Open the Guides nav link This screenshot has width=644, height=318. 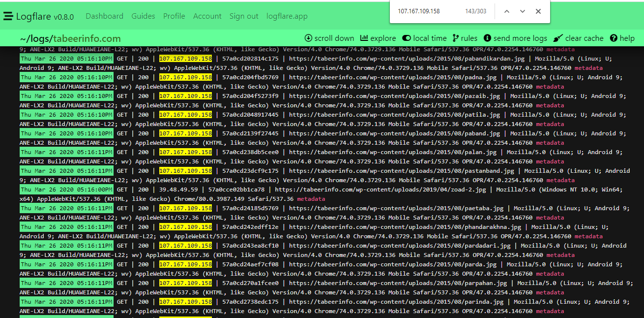(144, 16)
